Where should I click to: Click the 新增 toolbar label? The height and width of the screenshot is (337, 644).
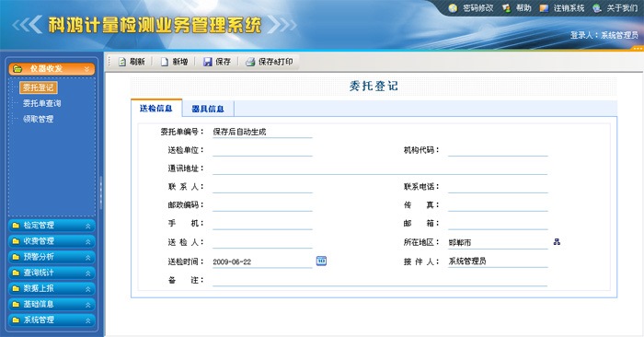pos(180,62)
